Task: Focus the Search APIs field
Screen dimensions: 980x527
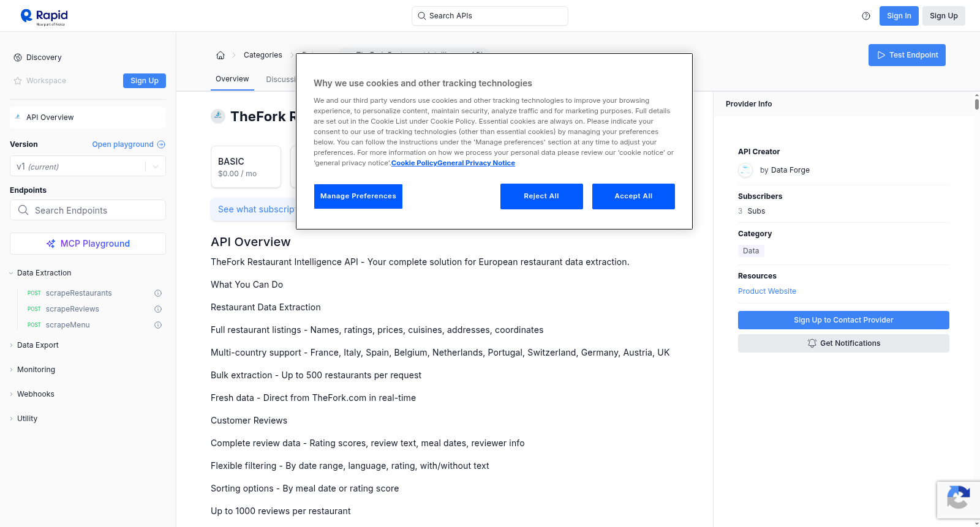Action: (490, 16)
